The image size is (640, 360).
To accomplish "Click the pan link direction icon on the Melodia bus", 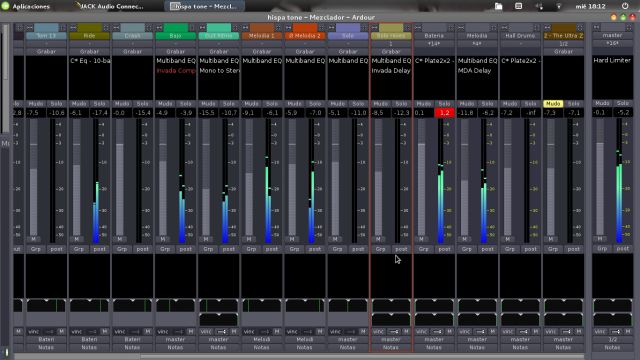I will pos(481,331).
